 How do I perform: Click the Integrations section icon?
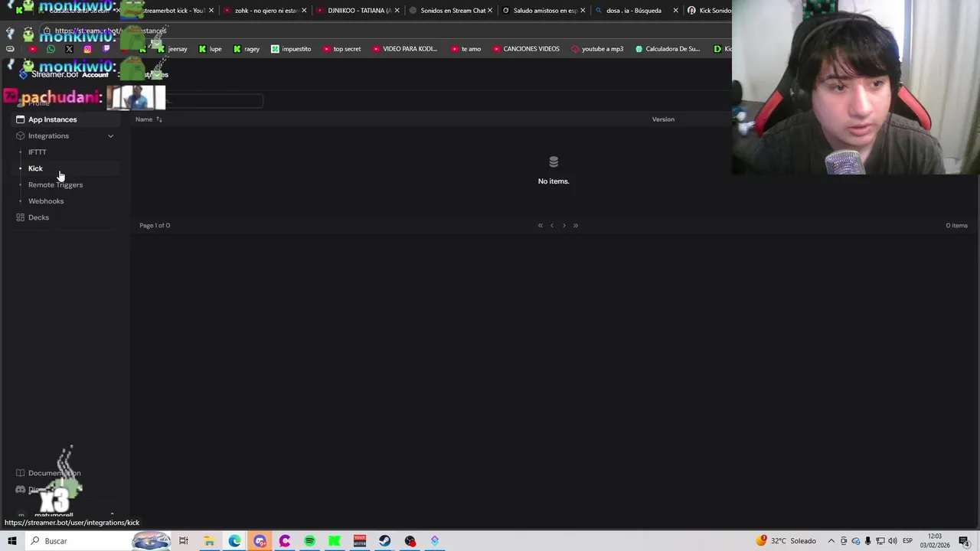tap(21, 135)
